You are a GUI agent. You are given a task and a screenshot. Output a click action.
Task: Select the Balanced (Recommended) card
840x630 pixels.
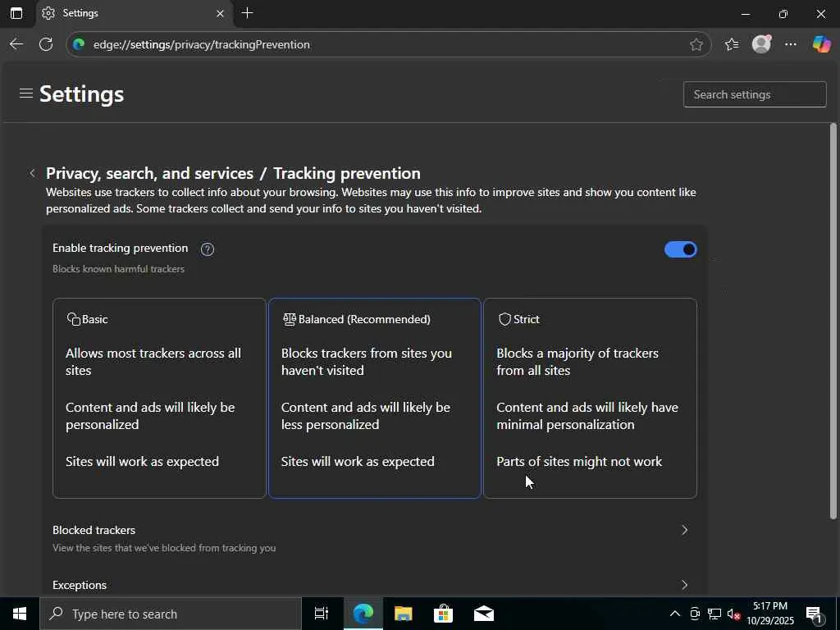point(374,398)
